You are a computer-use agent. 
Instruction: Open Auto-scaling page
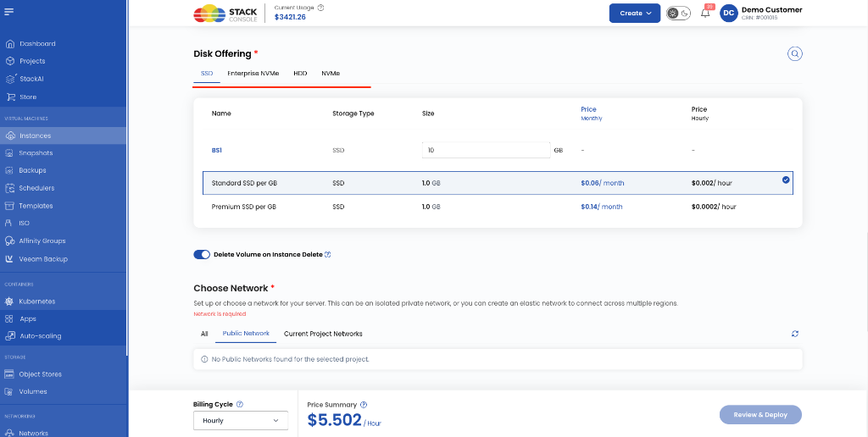click(x=41, y=336)
